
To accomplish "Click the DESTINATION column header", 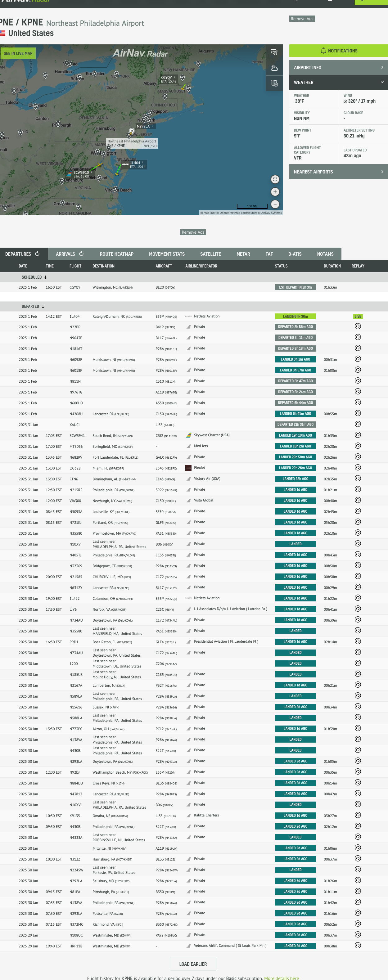I will (103, 266).
